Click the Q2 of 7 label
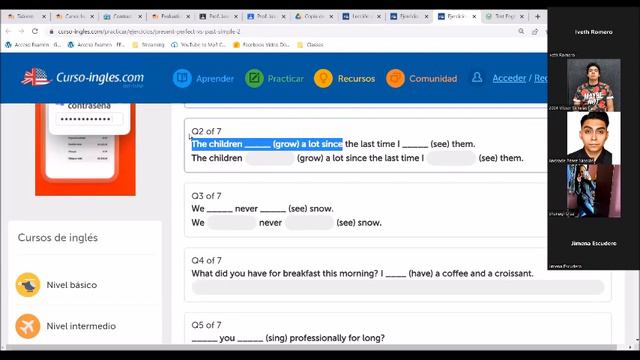Viewport: 640px width, 360px height. click(x=207, y=131)
